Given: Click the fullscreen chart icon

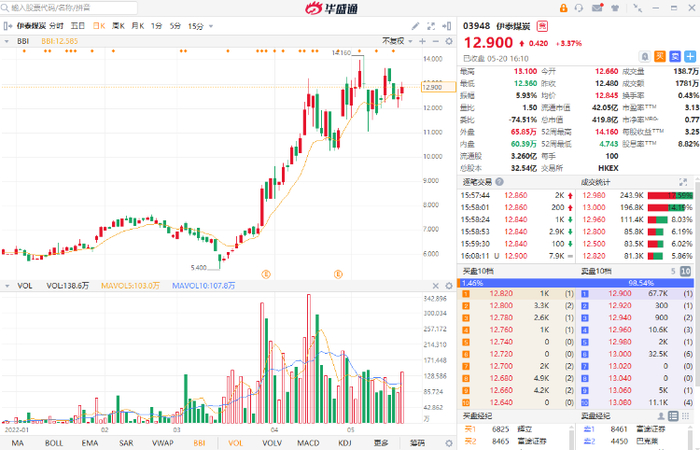Looking at the screenshot, I should point(431,26).
